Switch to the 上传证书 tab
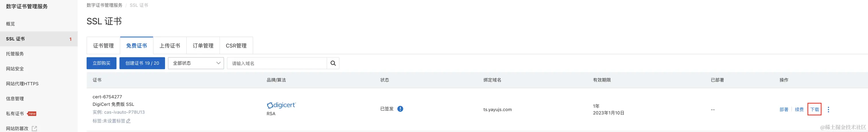Viewport: 868px width, 132px height. (170, 45)
